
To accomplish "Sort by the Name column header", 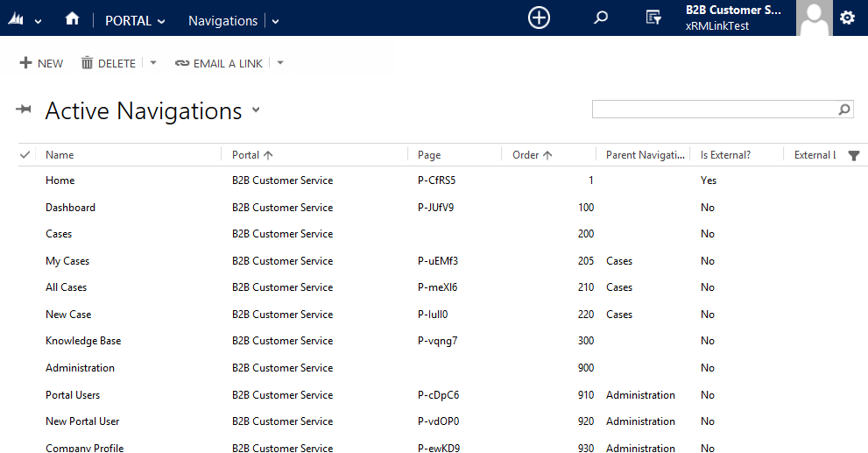I will [60, 155].
